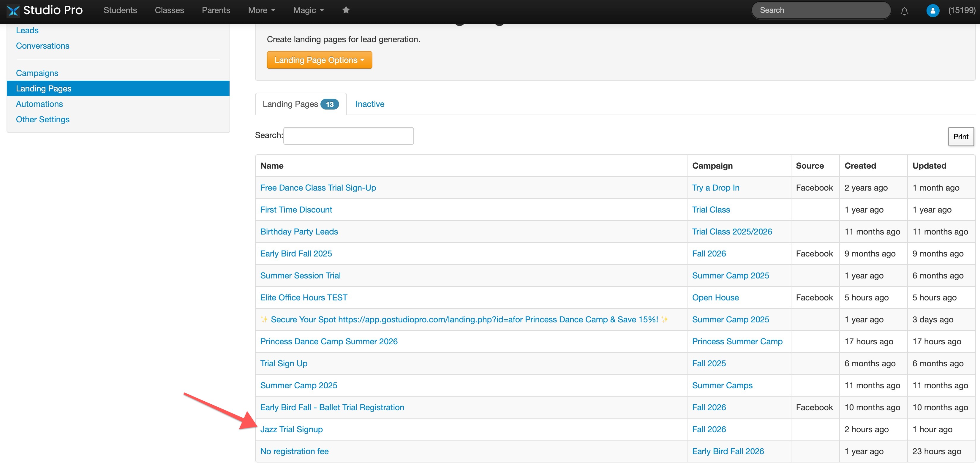
Task: Click the user profile avatar icon
Action: (x=933, y=11)
